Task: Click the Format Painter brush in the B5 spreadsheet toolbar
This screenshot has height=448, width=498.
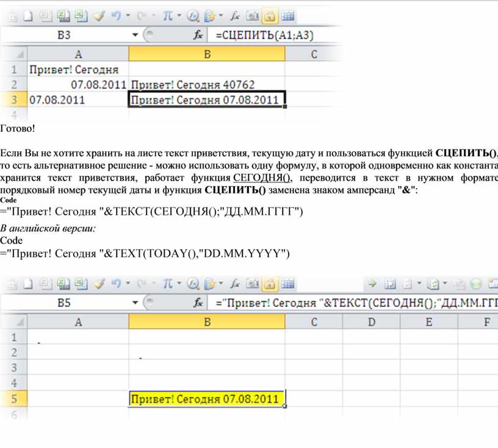Action: pyautogui.click(x=99, y=284)
